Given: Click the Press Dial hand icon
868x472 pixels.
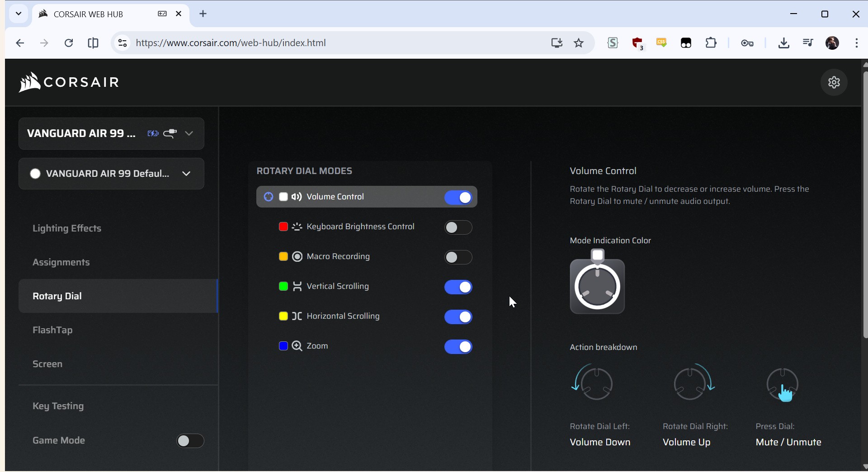Looking at the screenshot, I should (x=783, y=385).
